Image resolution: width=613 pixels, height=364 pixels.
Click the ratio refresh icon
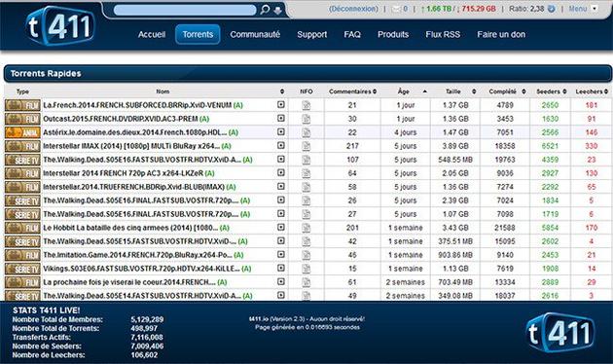(x=552, y=9)
